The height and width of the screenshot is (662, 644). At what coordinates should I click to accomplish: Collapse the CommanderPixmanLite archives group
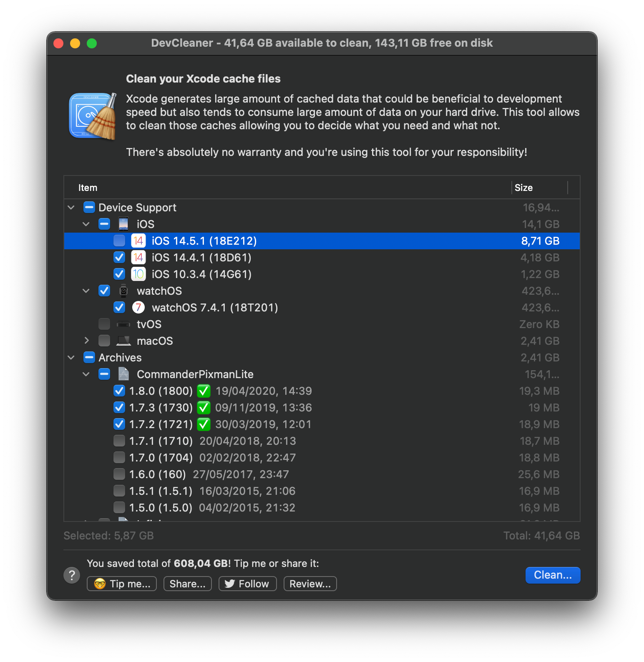click(86, 374)
